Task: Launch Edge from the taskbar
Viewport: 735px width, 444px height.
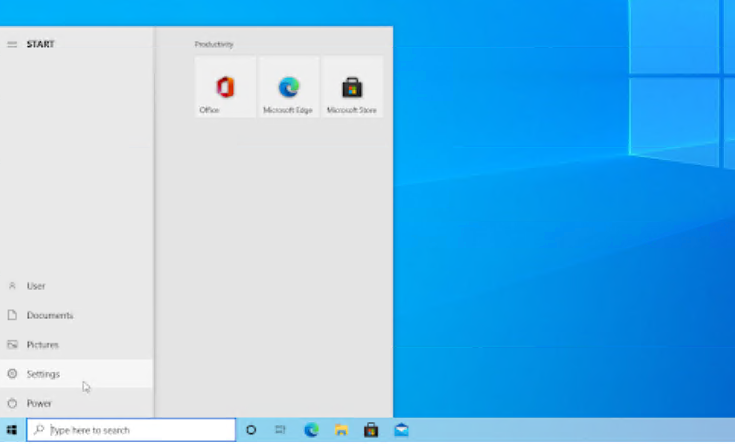Action: [x=311, y=430]
